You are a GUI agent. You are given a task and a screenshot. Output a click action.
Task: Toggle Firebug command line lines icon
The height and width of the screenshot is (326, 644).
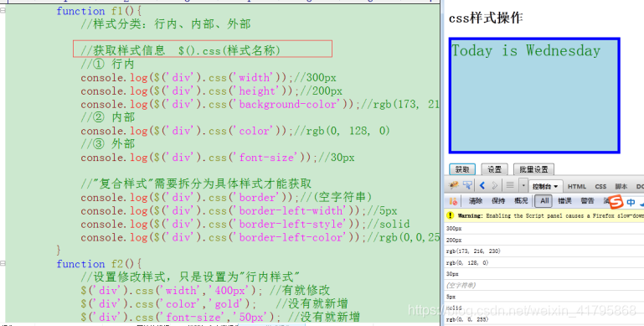coord(510,186)
